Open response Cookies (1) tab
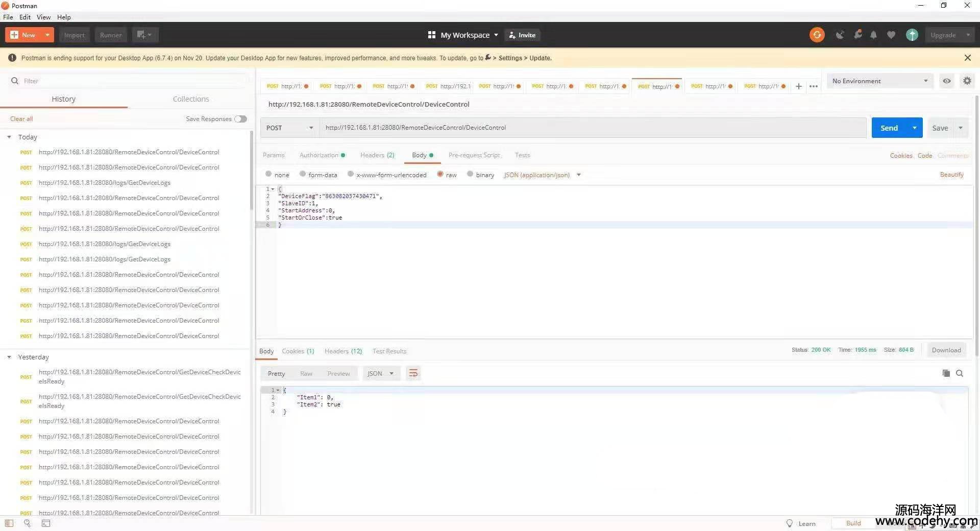Viewport: 980px width, 531px height. 298,351
